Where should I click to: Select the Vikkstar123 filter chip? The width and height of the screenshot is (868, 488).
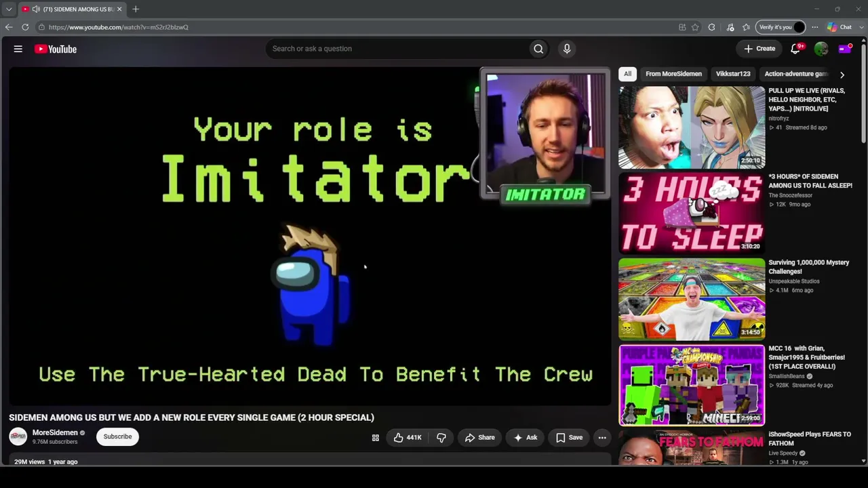point(733,74)
